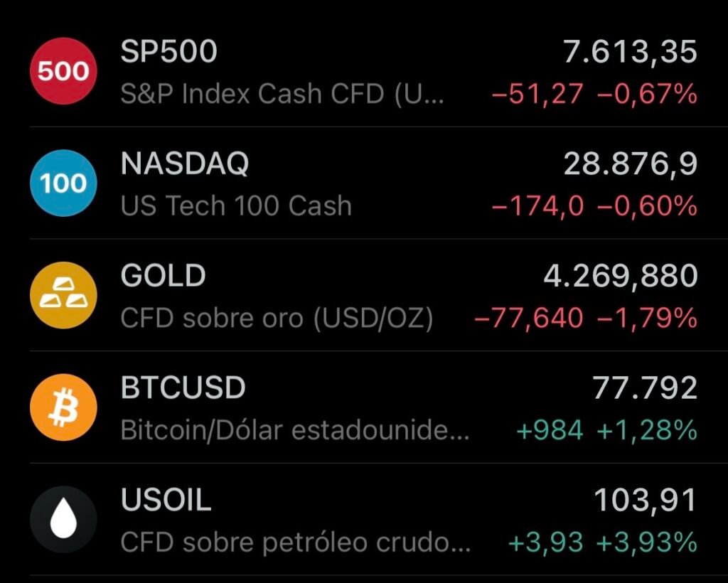The width and height of the screenshot is (728, 583).
Task: Tap the blue NASDAQ 100 icon
Action: (63, 183)
